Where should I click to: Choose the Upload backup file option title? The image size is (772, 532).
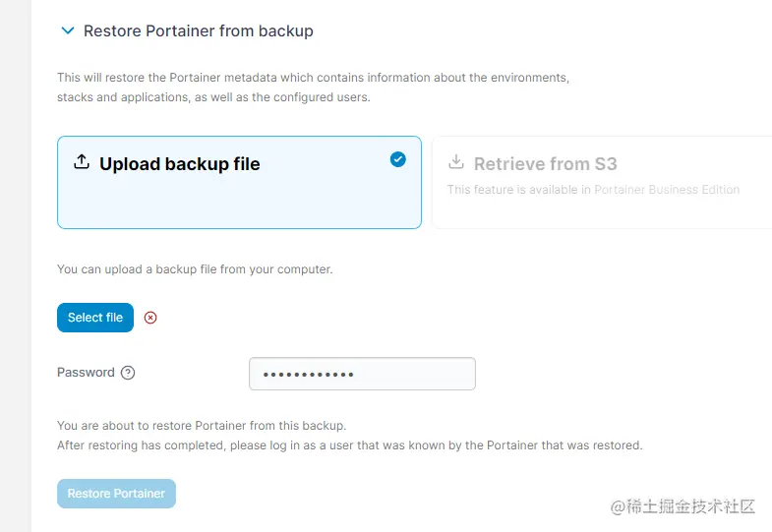[x=180, y=164]
